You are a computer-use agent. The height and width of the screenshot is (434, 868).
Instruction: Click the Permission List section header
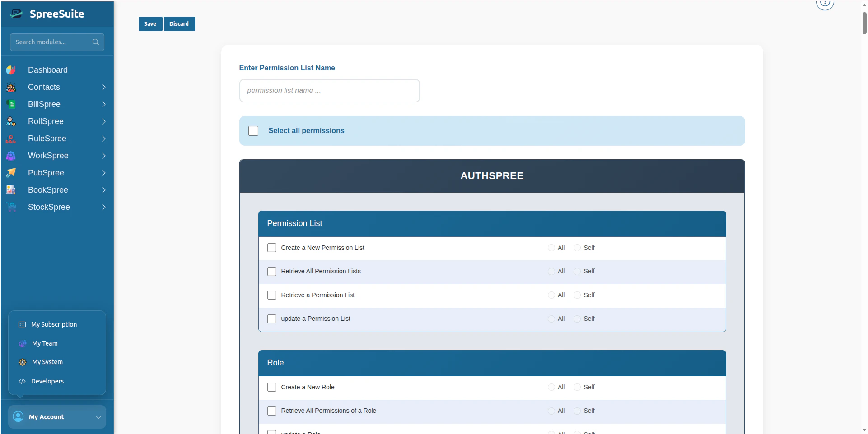pos(492,224)
